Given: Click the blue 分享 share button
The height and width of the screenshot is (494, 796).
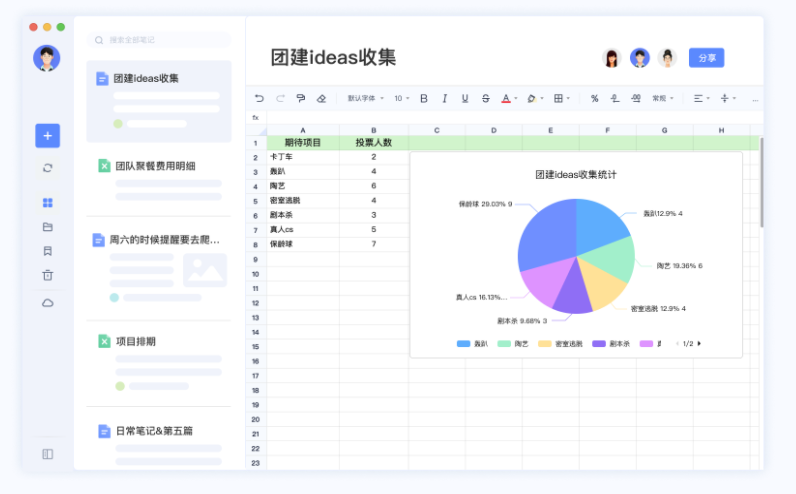Looking at the screenshot, I should point(706,58).
